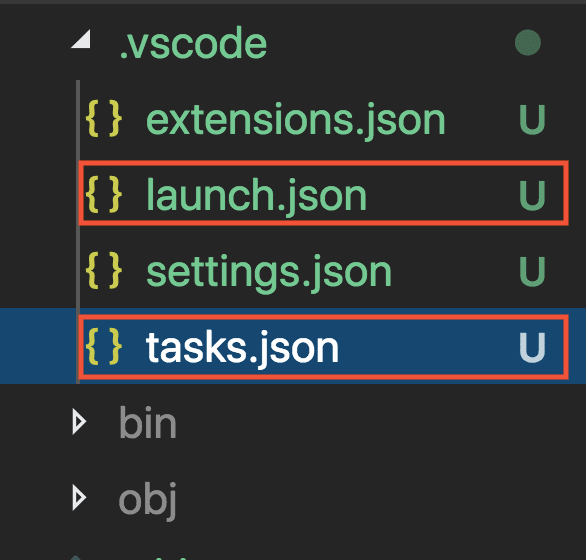Open the extensions.json file
The image size is (586, 560).
(x=296, y=120)
